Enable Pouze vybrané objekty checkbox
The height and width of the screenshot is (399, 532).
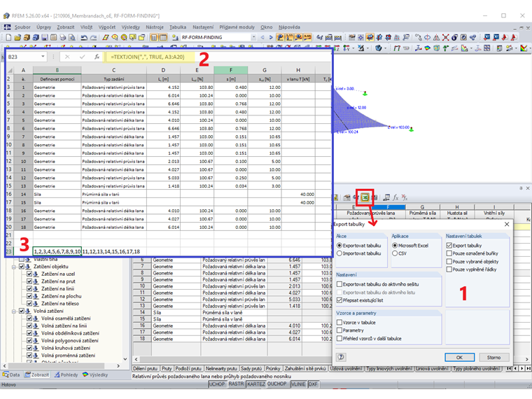click(449, 262)
